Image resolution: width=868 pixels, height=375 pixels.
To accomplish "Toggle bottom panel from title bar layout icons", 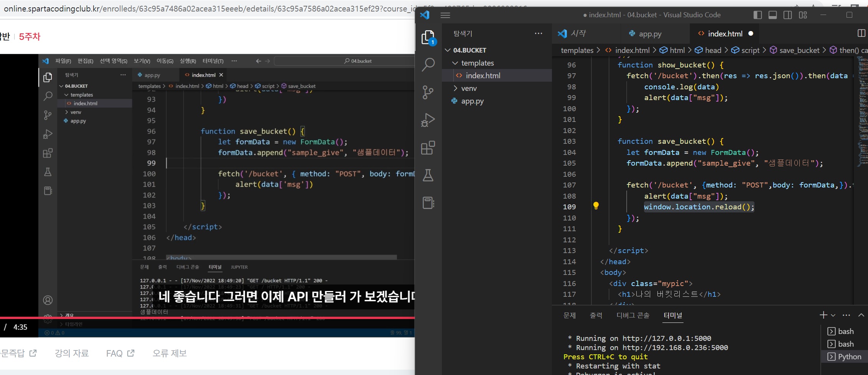I will point(772,15).
